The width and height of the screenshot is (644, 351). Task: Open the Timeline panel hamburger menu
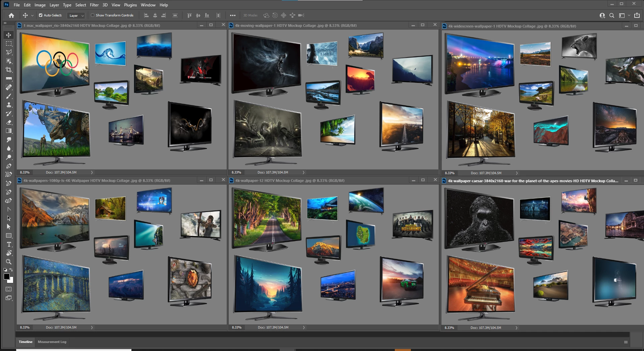click(626, 342)
